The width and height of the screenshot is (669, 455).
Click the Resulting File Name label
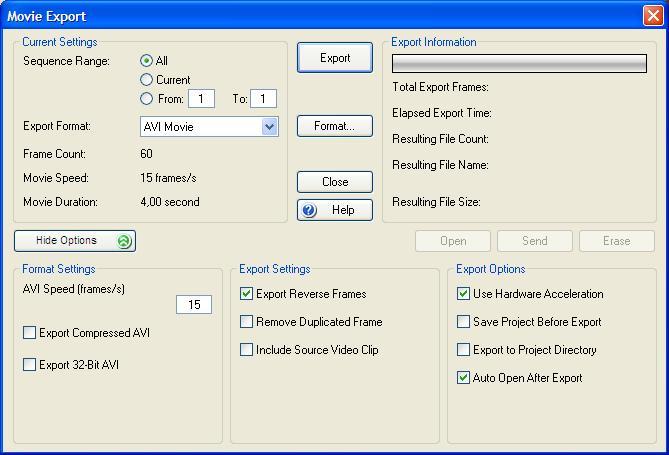coord(440,165)
